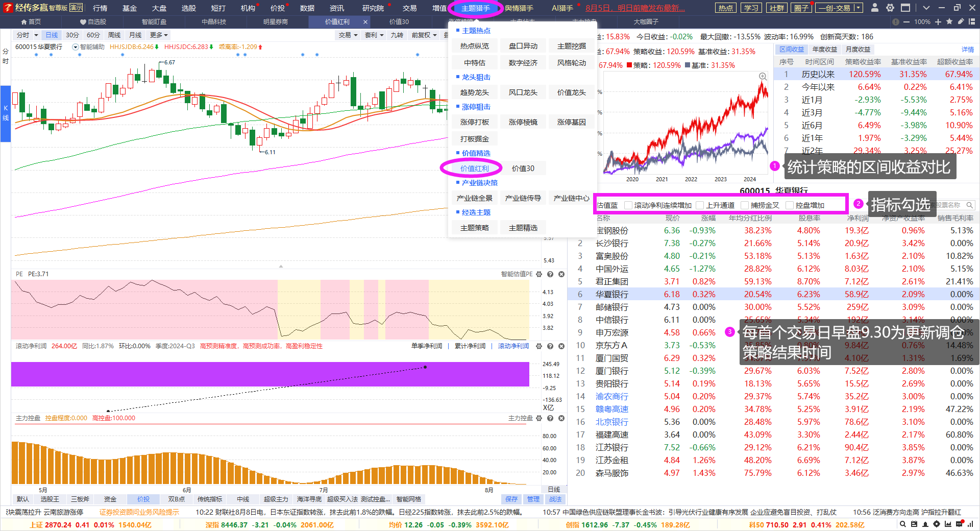The width and height of the screenshot is (980, 531).
Task: Click the 战法 button
Action: point(555,499)
